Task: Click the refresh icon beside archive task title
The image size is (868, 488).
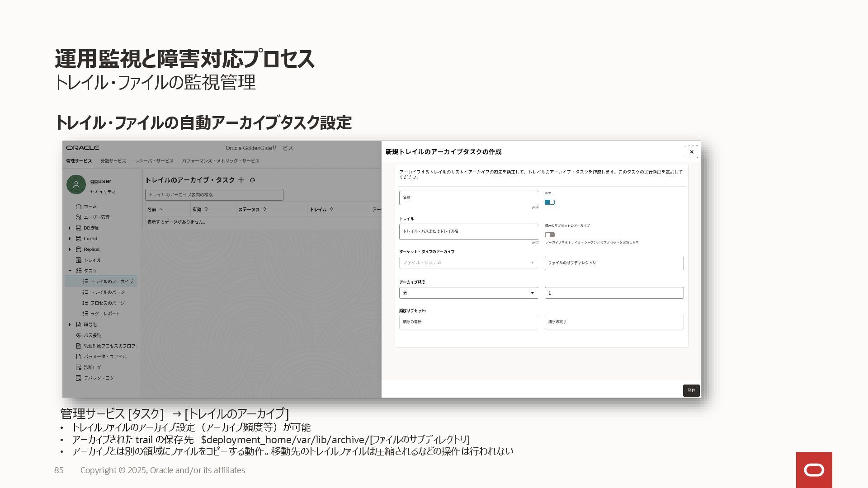Action: click(x=252, y=180)
